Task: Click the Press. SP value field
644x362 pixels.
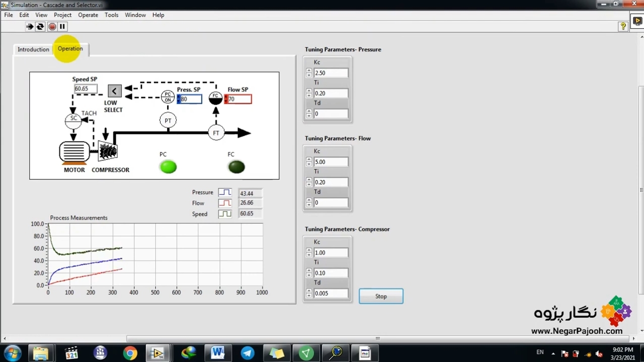Action: click(x=191, y=100)
